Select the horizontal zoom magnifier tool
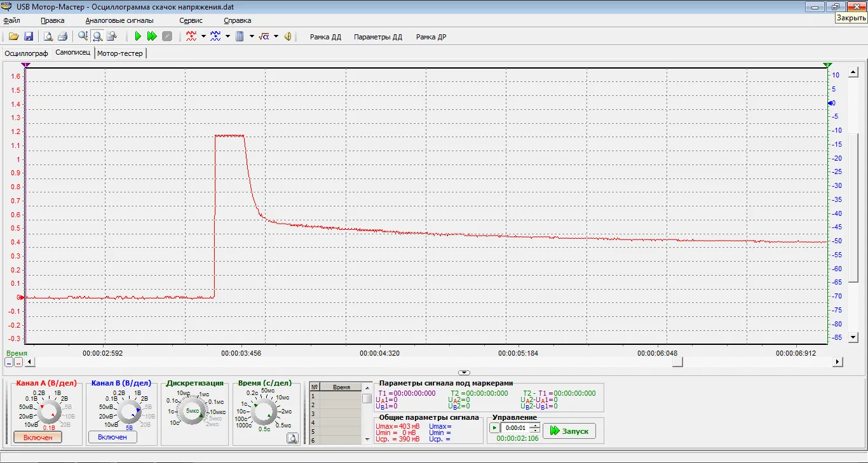The image size is (868, 463). click(97, 37)
